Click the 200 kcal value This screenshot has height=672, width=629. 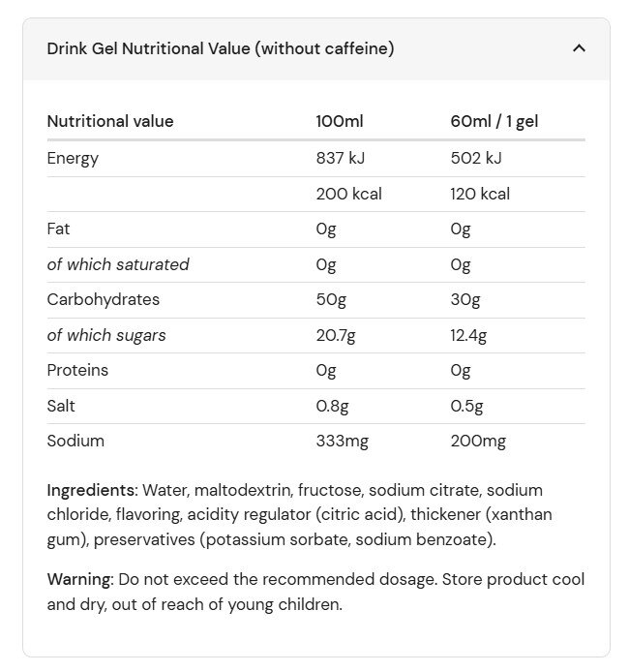[x=348, y=194]
